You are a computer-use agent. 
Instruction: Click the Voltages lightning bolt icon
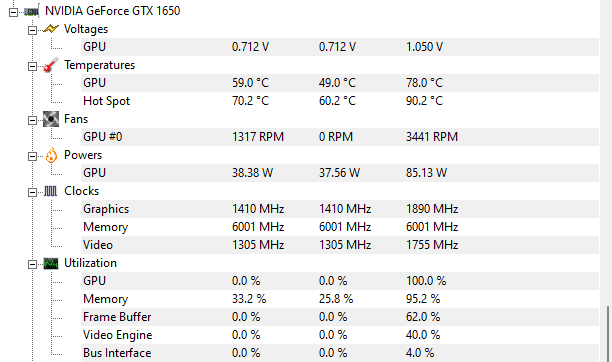pos(51,29)
